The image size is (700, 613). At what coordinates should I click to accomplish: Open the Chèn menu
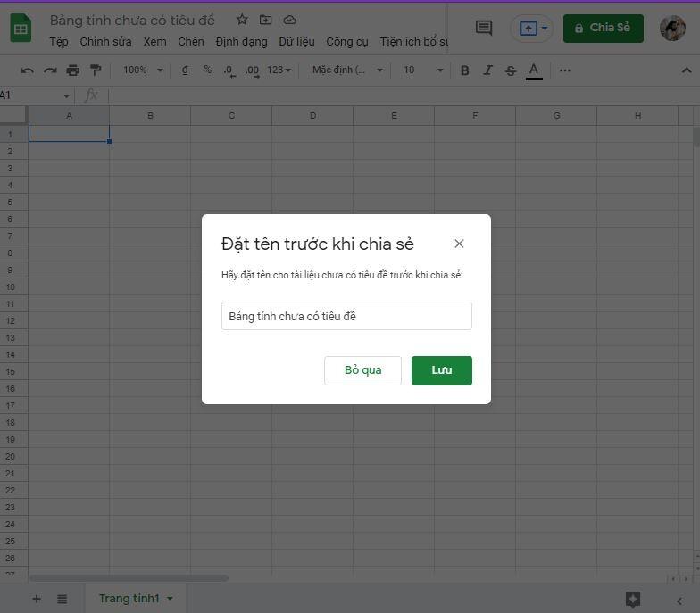[x=191, y=42]
